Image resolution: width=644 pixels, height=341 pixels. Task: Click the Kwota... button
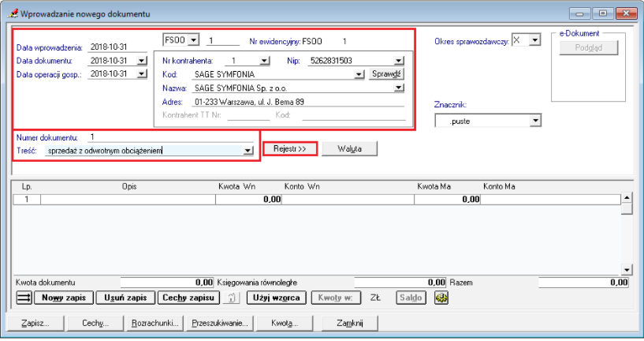[x=285, y=324]
